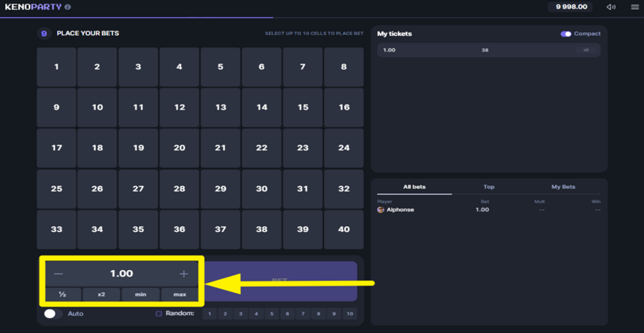Pick 5 random cells
This screenshot has height=333, width=644.
tap(272, 314)
